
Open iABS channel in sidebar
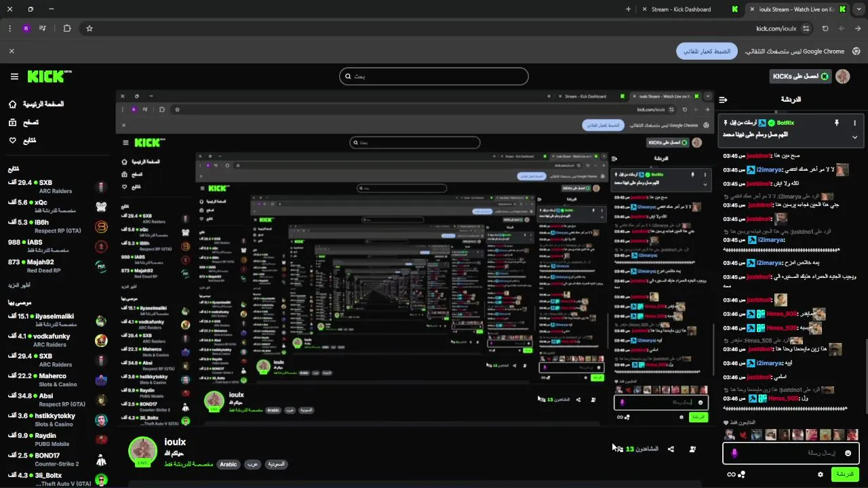(58, 246)
